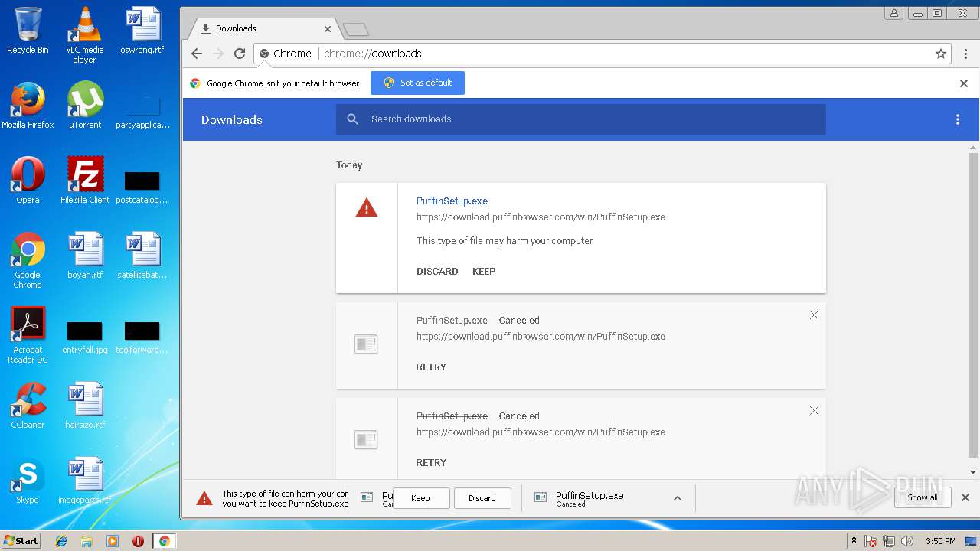Select the hairsize.rtf desktop file
This screenshot has width=980, height=551.
pos(85,406)
